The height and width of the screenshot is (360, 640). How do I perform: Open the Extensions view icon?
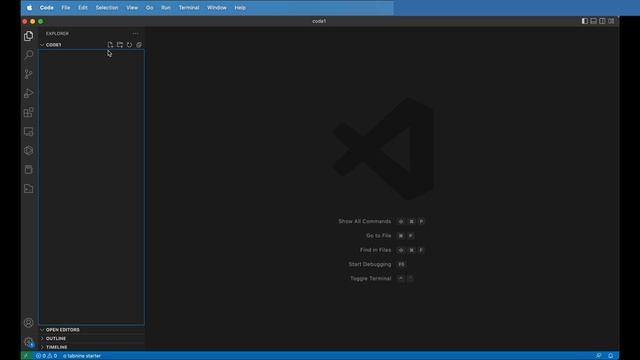[29, 112]
